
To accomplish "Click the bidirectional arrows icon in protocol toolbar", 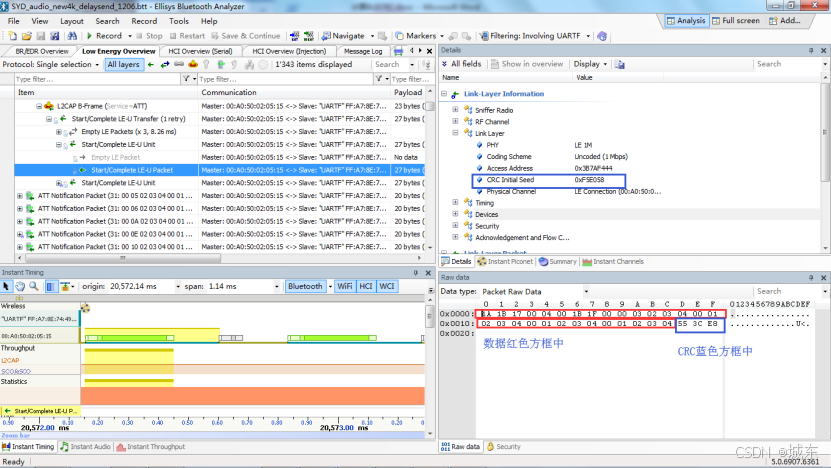I will (165, 64).
